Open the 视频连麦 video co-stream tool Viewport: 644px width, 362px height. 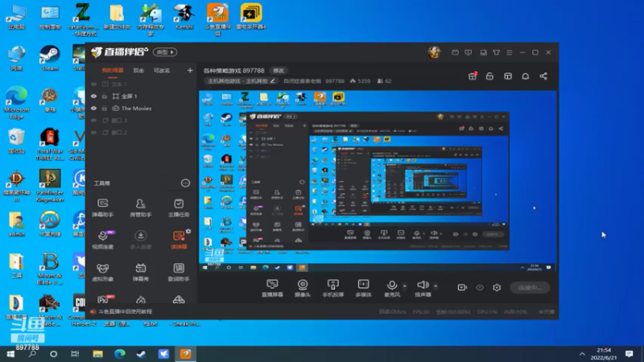point(103,239)
